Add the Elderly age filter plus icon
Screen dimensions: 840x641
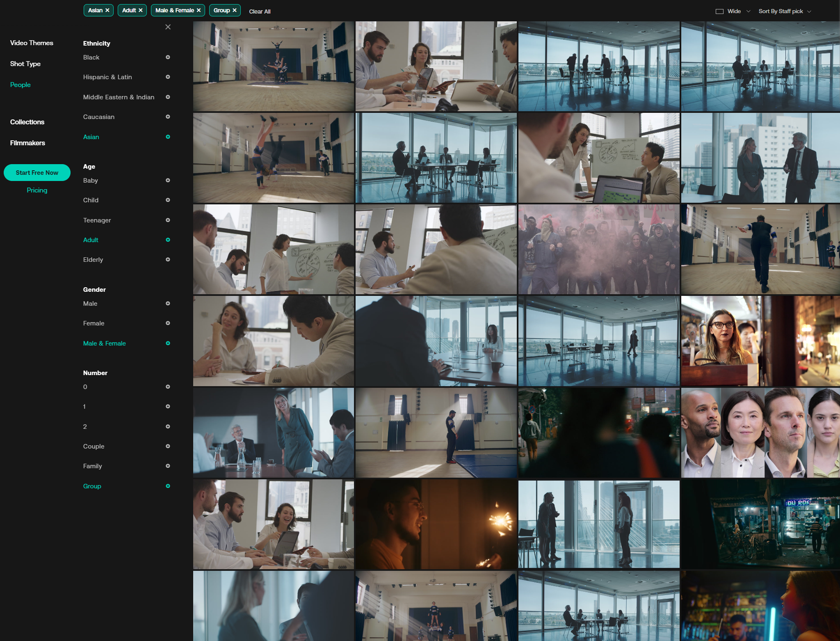pos(168,260)
